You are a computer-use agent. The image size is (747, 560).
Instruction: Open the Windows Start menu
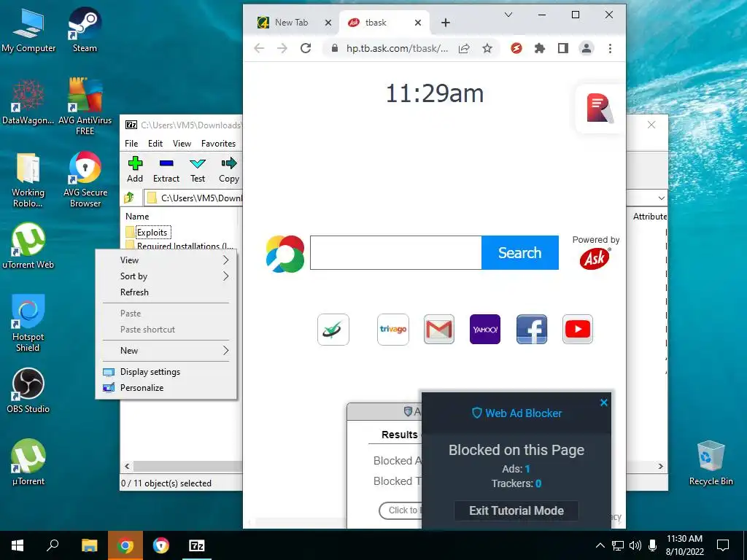pos(18,545)
